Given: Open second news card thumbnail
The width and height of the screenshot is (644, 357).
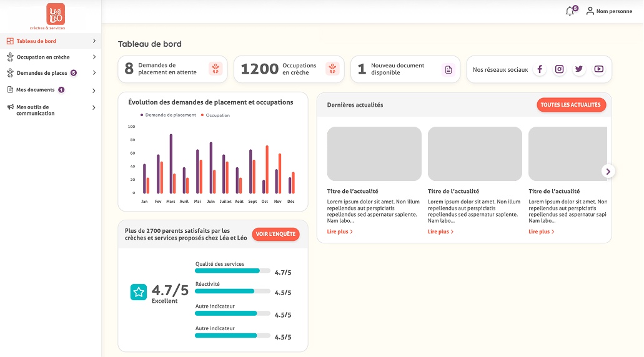Looking at the screenshot, I should click(475, 154).
